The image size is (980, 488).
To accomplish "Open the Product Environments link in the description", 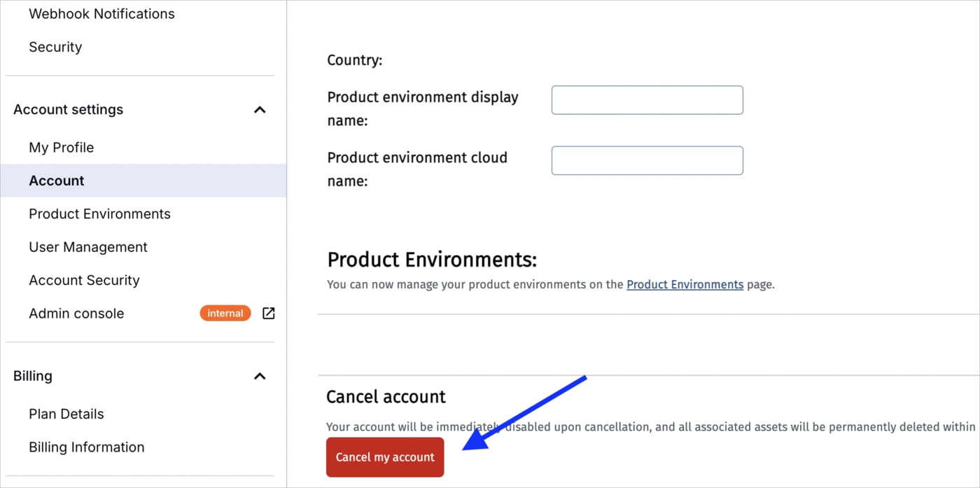I will coord(685,284).
